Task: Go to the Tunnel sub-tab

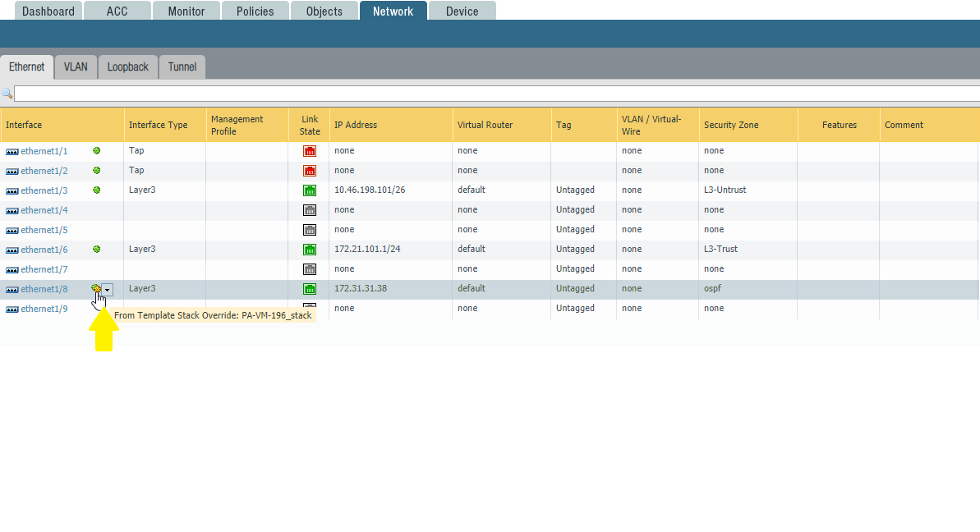Action: (182, 67)
